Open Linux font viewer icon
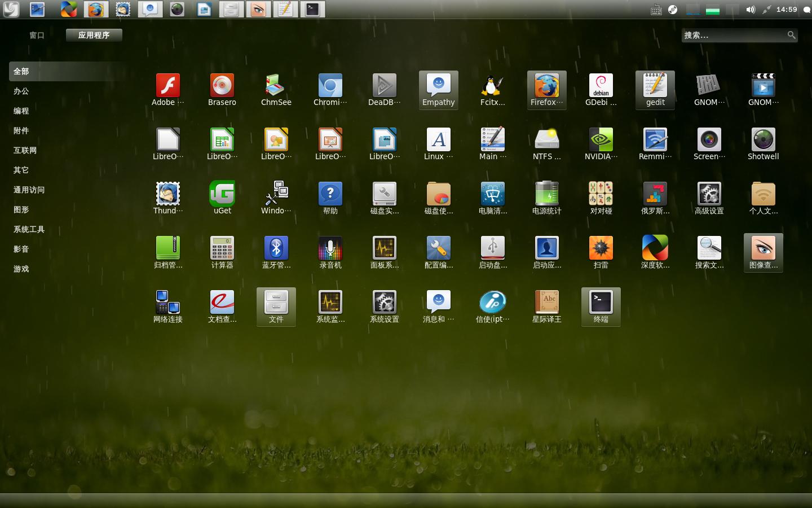Viewport: 812px width, 508px height. 439,144
